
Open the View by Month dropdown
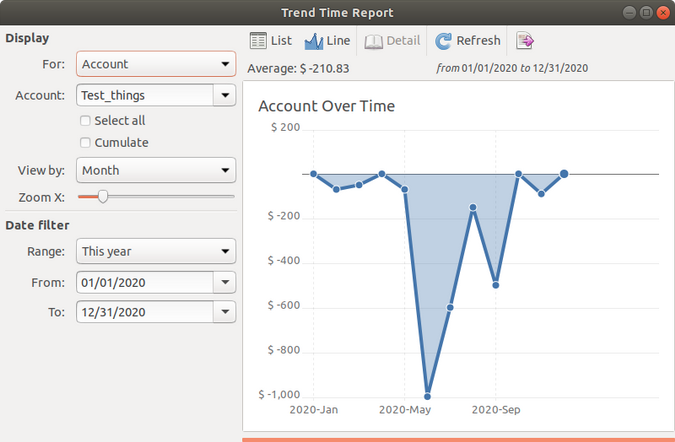click(156, 171)
